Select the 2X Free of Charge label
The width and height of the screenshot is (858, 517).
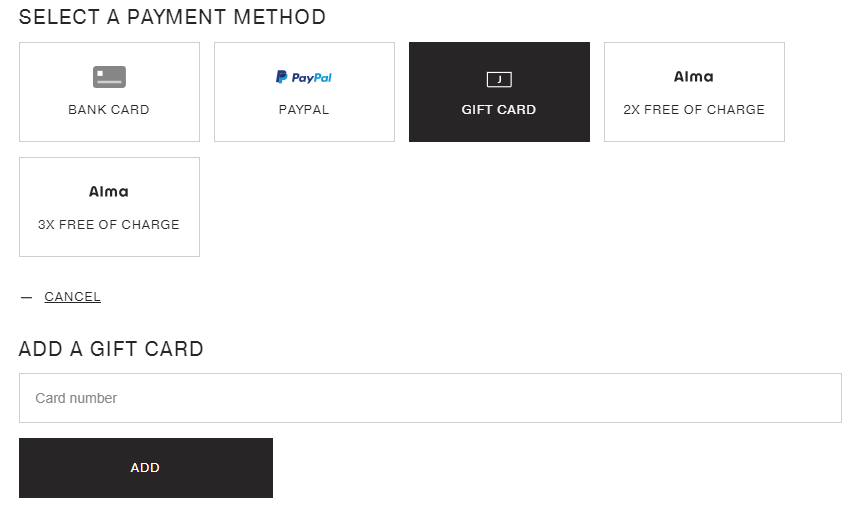pyautogui.click(x=694, y=110)
